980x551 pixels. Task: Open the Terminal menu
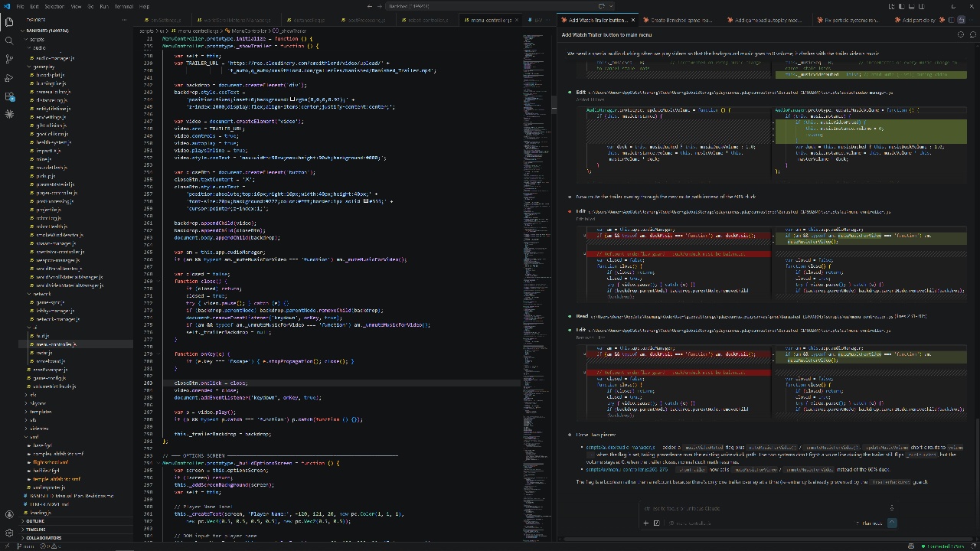pyautogui.click(x=123, y=5)
